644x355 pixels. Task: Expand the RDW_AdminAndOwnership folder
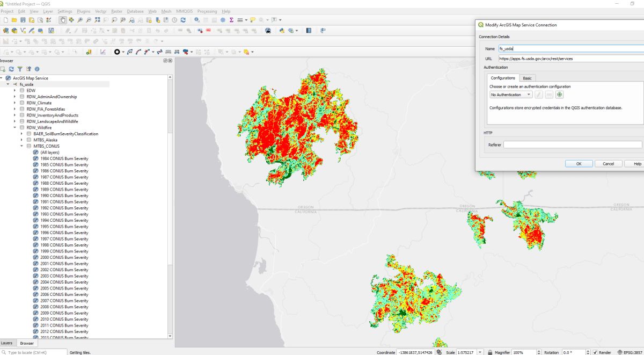pos(15,97)
